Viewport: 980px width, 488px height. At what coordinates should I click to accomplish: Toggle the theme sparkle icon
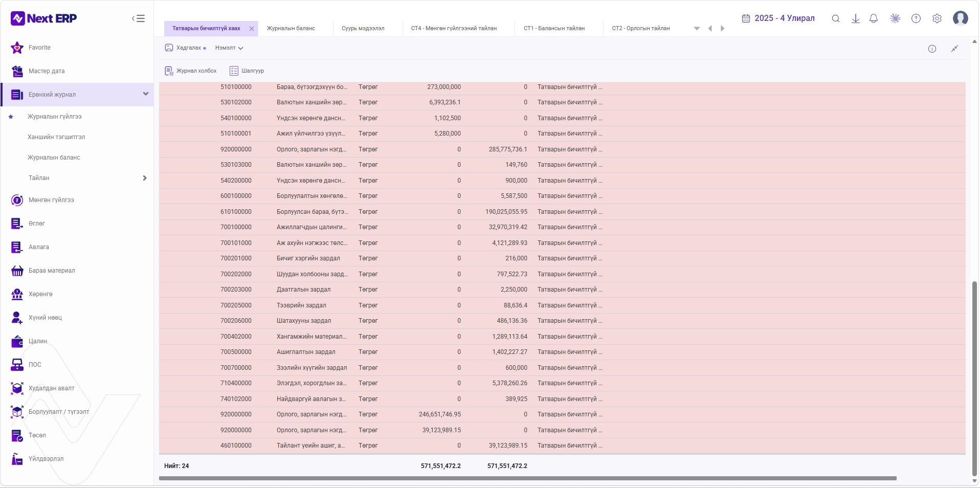[x=895, y=18]
